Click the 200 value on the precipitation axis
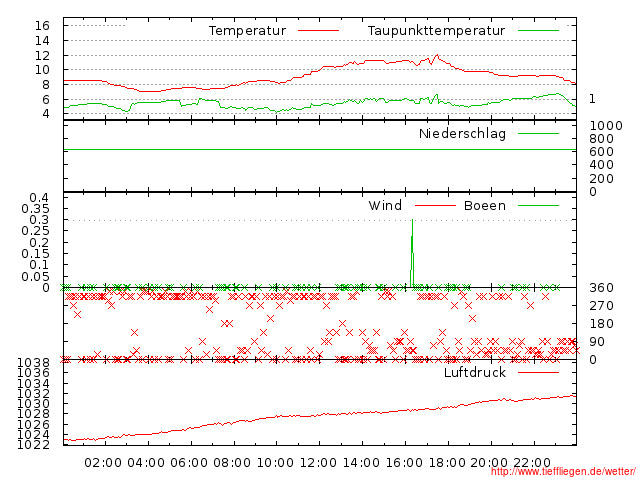 pyautogui.click(x=602, y=178)
